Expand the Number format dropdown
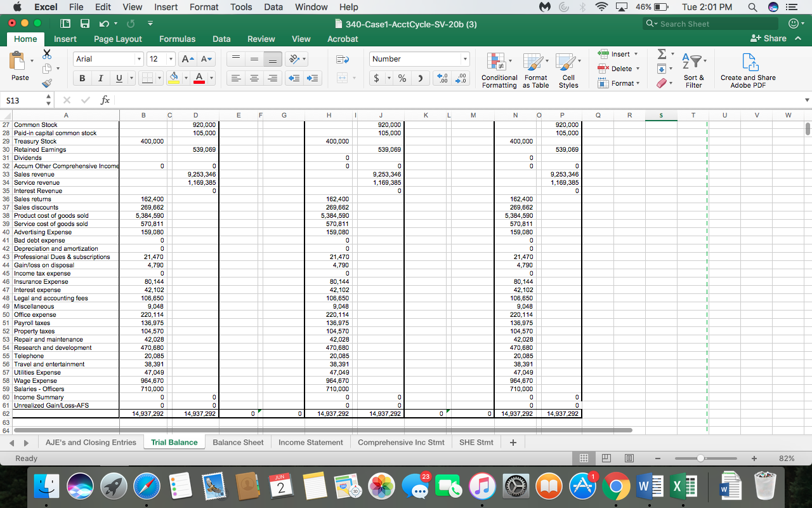 coord(464,58)
